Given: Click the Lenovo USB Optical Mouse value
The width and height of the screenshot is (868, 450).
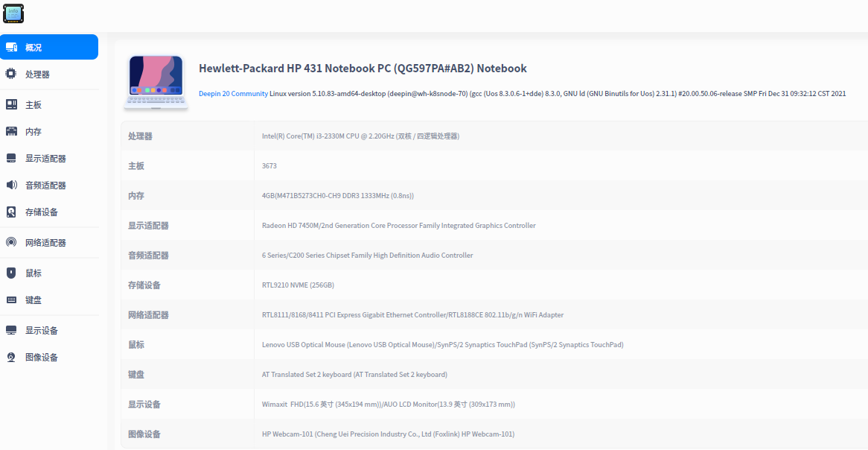Looking at the screenshot, I should tap(442, 345).
